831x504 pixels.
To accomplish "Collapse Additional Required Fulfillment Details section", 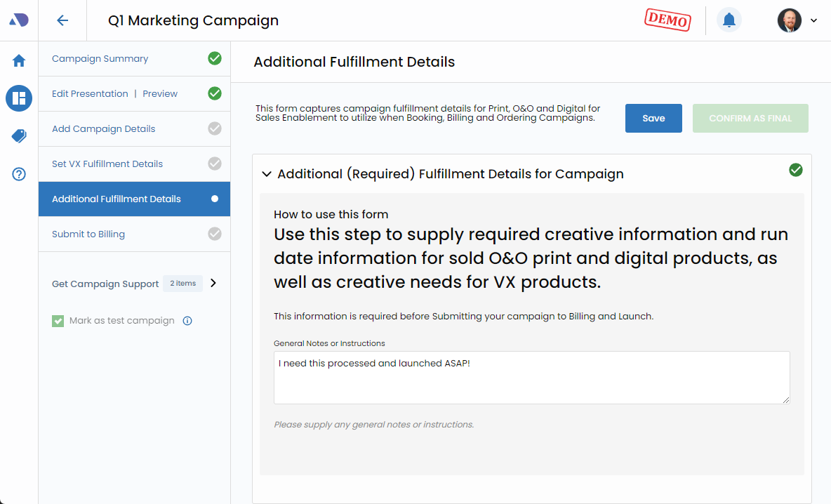I will click(267, 174).
